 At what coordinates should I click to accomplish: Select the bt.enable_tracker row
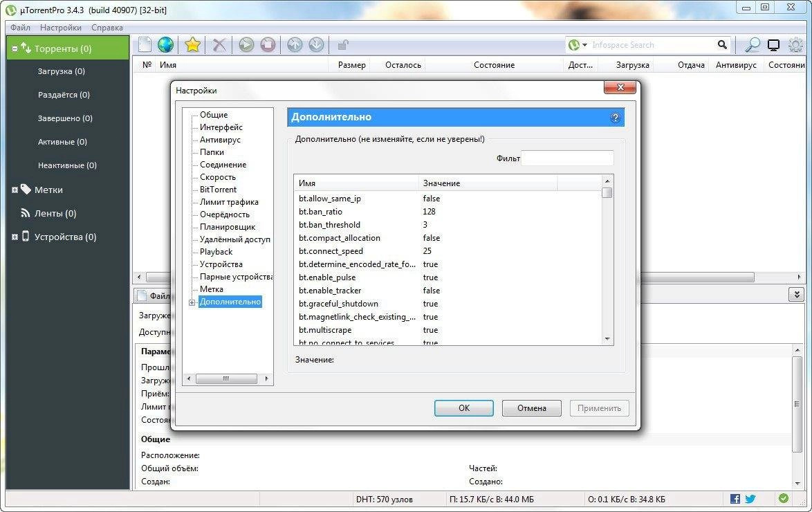(447, 290)
